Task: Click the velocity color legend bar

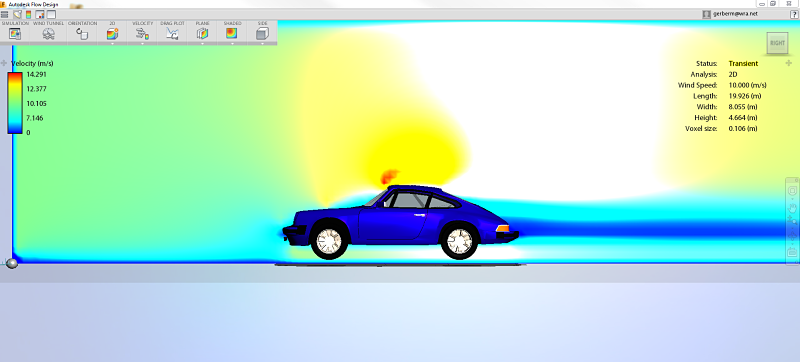Action: tap(15, 102)
